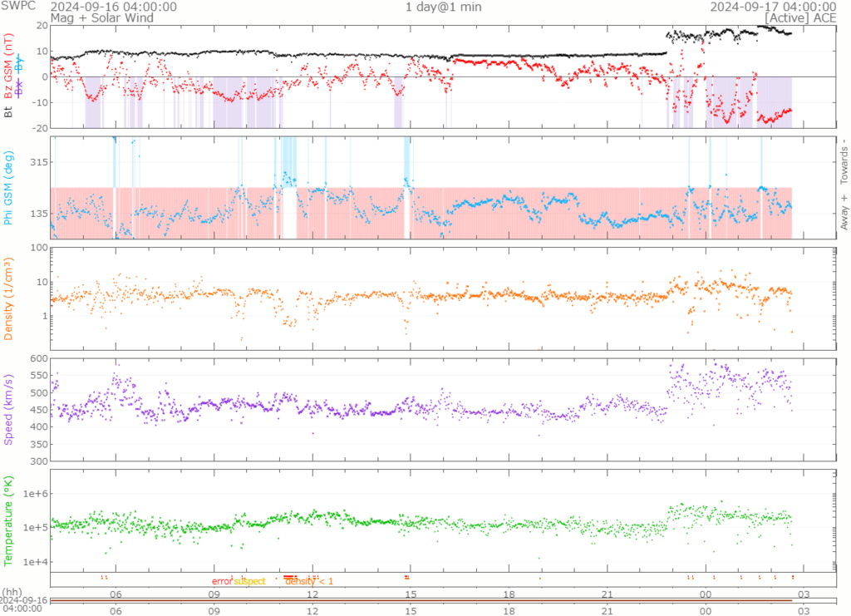Screen dimensions: 851x616
Task: Open the Mag + Solar Wind series selector
Action: (x=91, y=17)
